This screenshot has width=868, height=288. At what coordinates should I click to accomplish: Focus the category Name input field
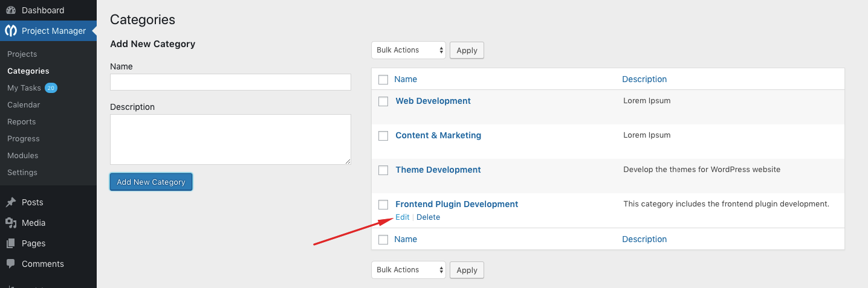tap(230, 82)
